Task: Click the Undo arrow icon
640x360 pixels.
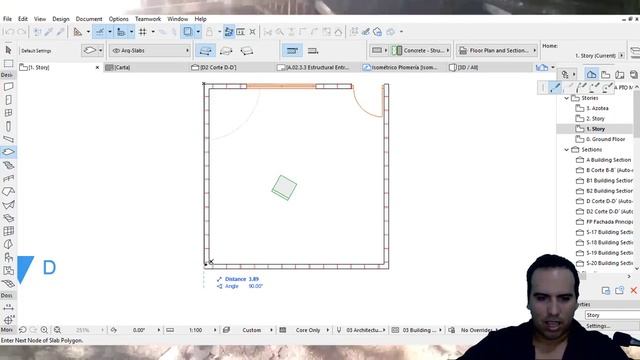Action: coord(10,31)
